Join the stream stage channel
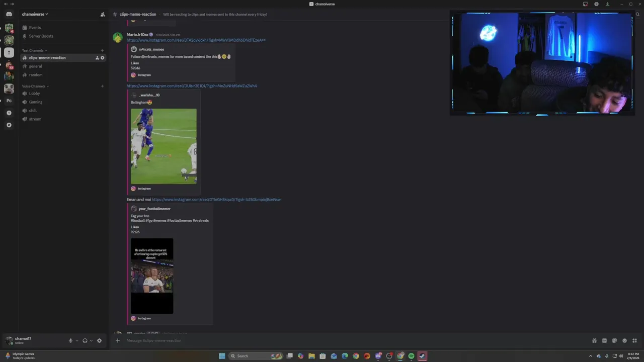644x362 pixels. [35, 119]
